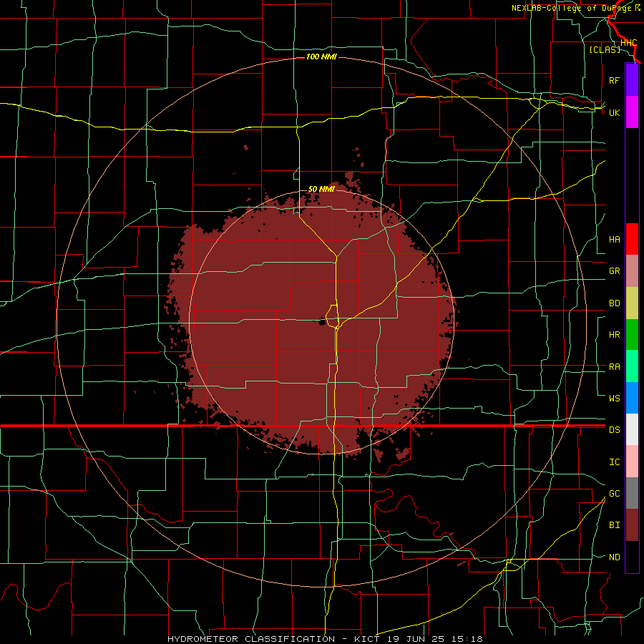Click the '[CLAS]' units label
The width and height of the screenshot is (644, 644).
[605, 49]
